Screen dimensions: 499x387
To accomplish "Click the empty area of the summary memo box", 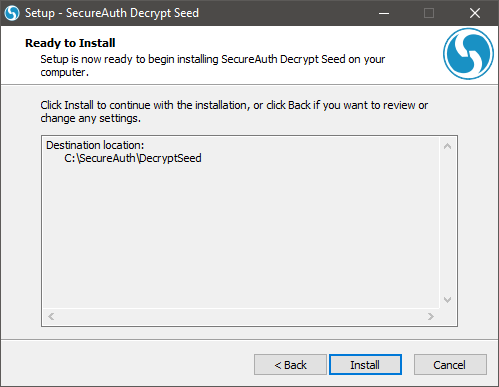I will (241, 233).
